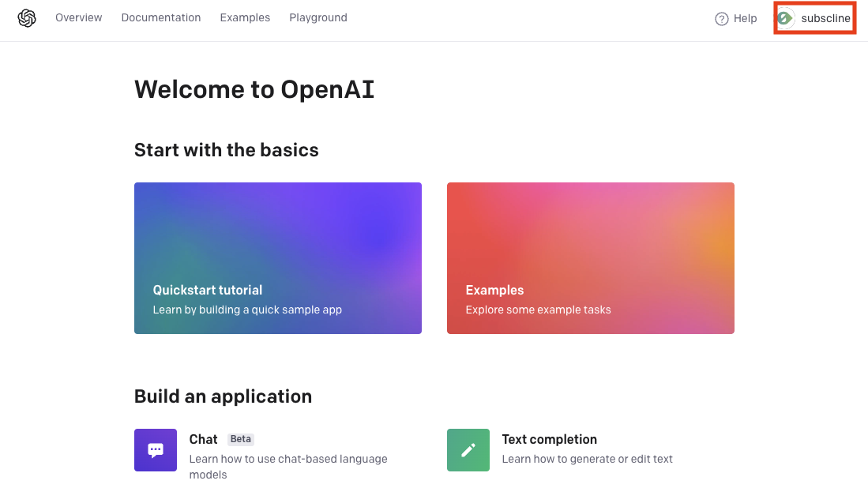Click the OpenAI logo icon
Image resolution: width=868 pixels, height=503 pixels.
[27, 18]
